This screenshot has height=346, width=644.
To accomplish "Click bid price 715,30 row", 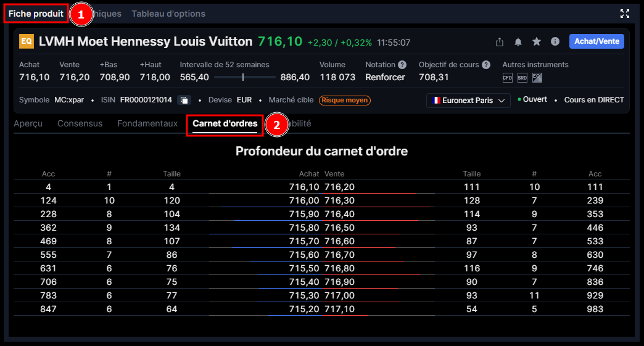I will click(304, 295).
